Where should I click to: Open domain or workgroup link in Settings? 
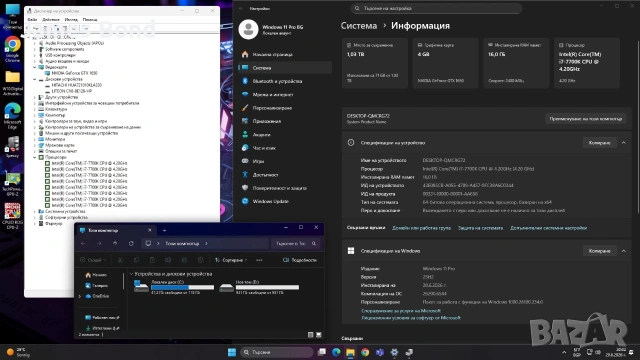tap(421, 228)
